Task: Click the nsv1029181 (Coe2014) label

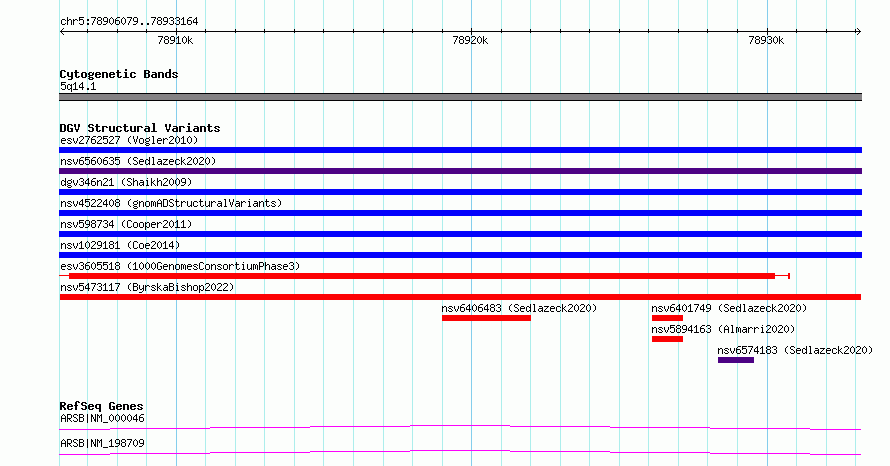Action: (x=120, y=245)
